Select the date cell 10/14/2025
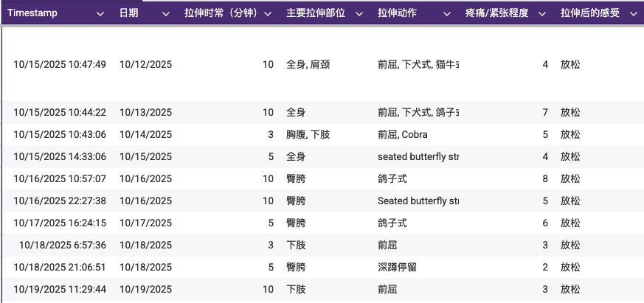Image resolution: width=644 pixels, height=303 pixels. [x=145, y=135]
